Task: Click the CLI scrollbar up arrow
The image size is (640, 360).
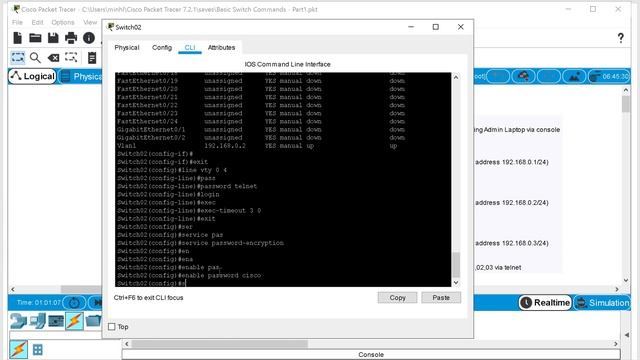Action: 456,77
